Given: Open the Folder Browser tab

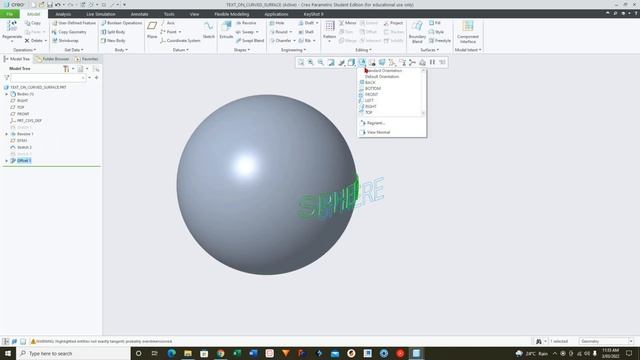Looking at the screenshot, I should (52, 59).
